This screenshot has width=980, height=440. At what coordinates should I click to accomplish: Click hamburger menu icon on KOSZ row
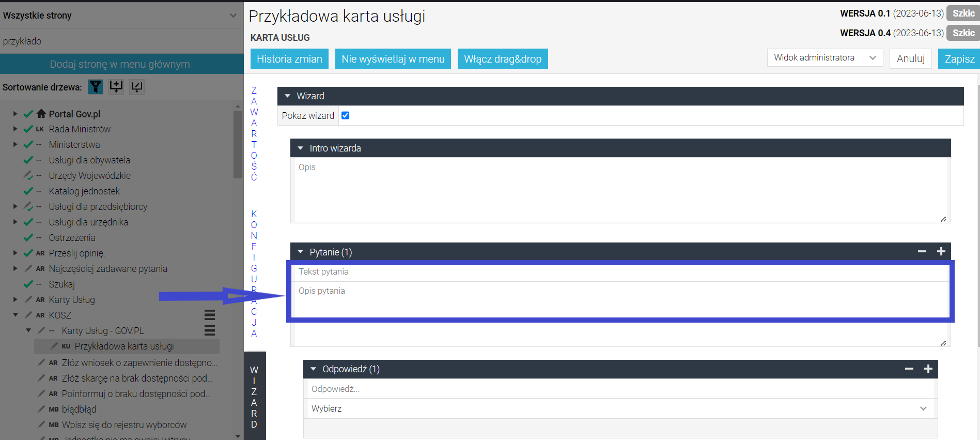209,315
